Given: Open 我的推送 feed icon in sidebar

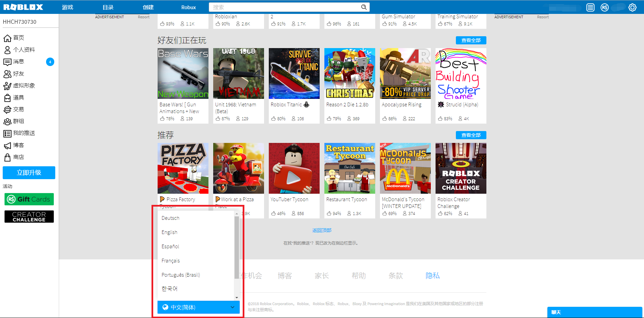Looking at the screenshot, I should click(7, 133).
